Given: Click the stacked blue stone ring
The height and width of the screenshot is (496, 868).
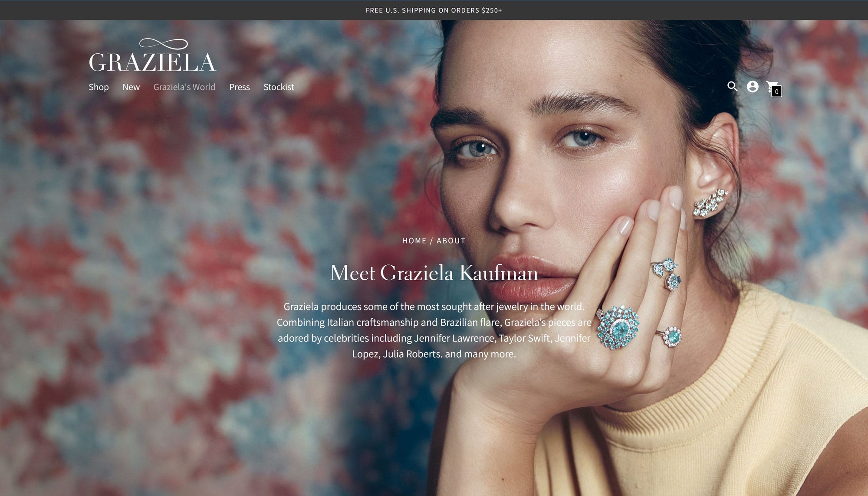Looking at the screenshot, I should (667, 273).
